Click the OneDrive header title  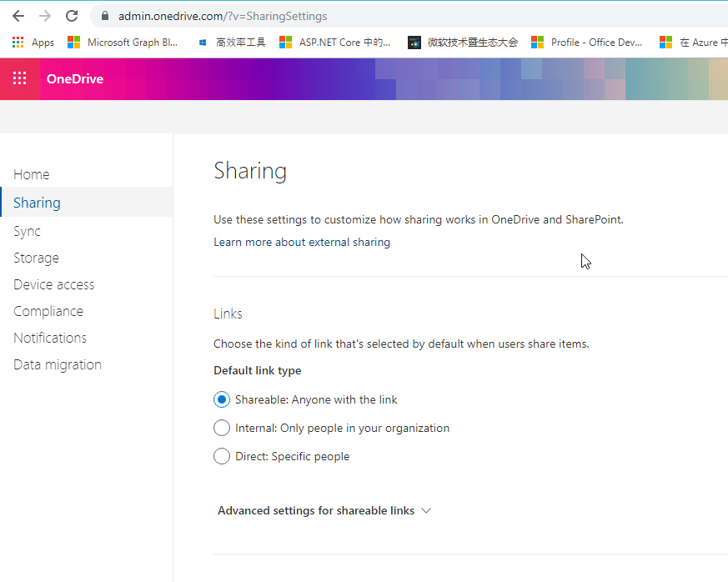click(75, 79)
